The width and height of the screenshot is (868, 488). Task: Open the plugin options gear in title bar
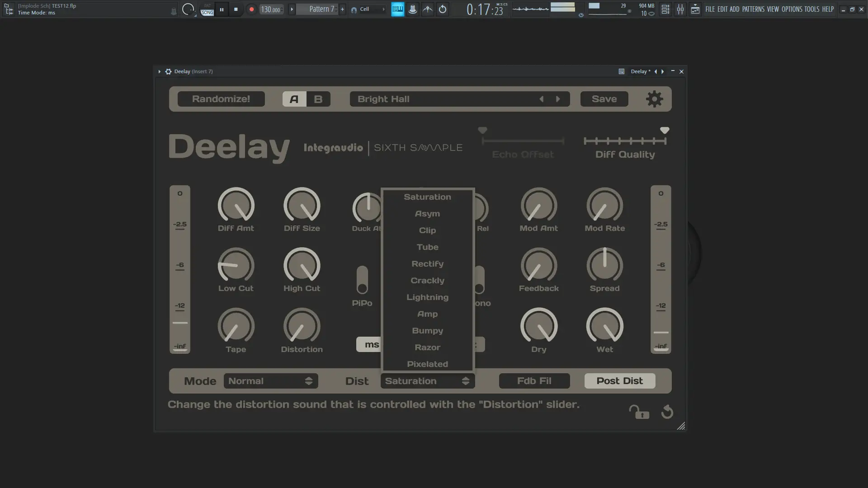[168, 71]
